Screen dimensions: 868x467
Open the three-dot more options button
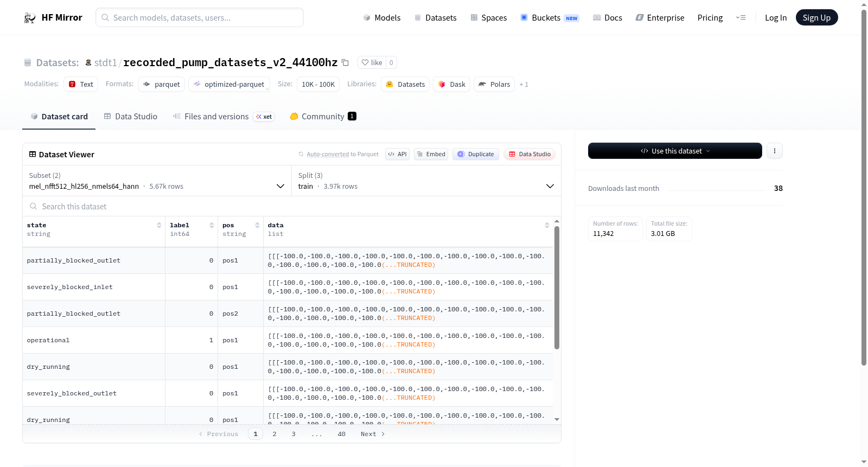coord(775,151)
